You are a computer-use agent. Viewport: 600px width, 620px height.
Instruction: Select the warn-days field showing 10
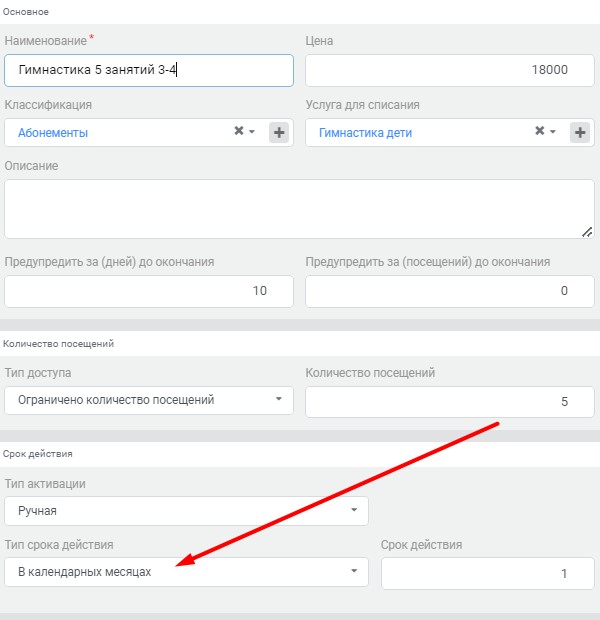click(x=149, y=291)
